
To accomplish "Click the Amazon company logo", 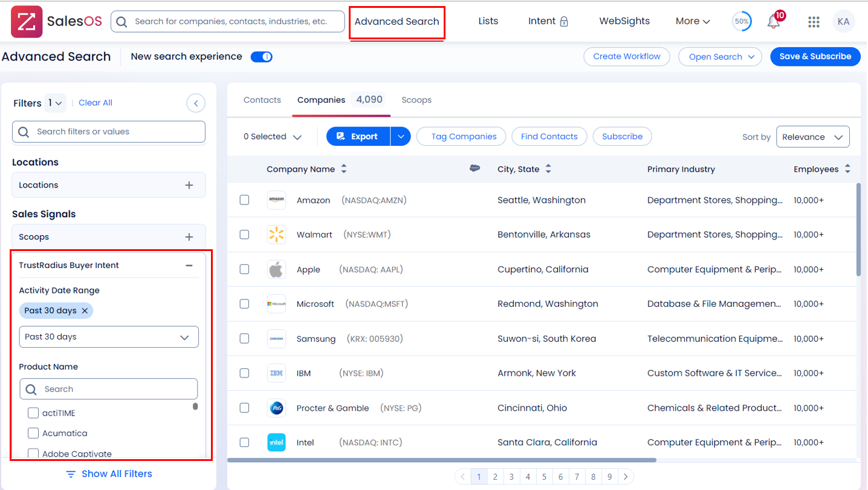I will [x=276, y=200].
